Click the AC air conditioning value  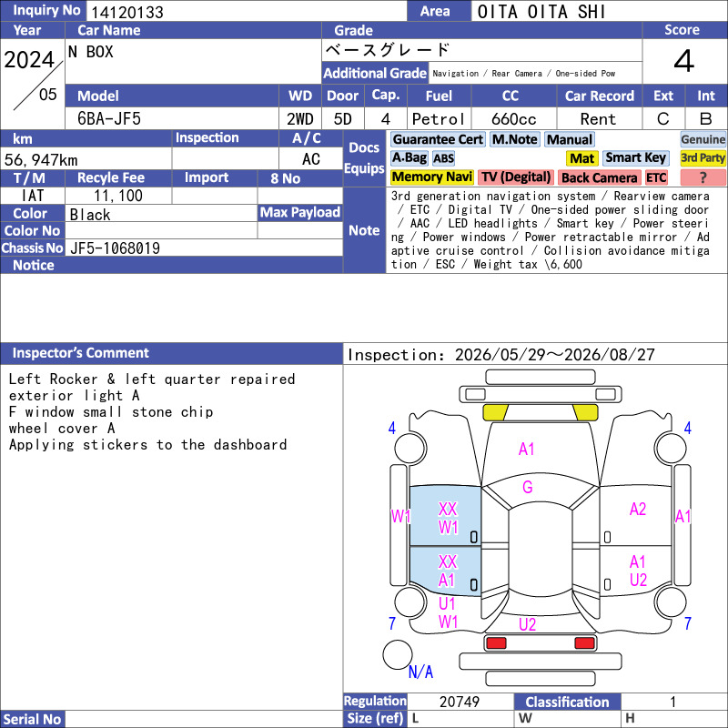tap(311, 159)
